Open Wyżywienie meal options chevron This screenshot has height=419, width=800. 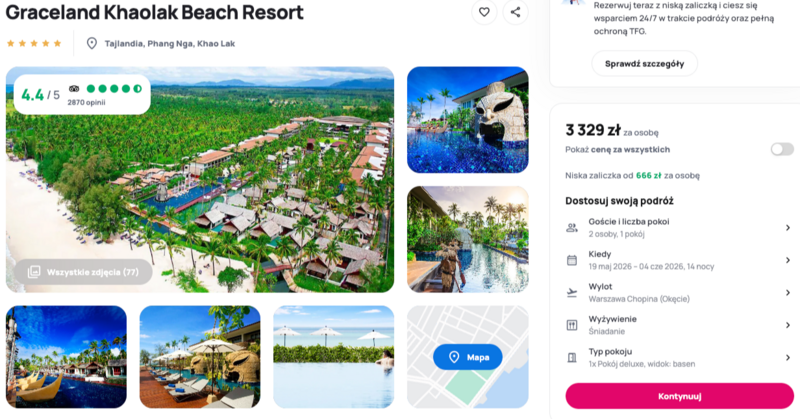click(x=788, y=325)
